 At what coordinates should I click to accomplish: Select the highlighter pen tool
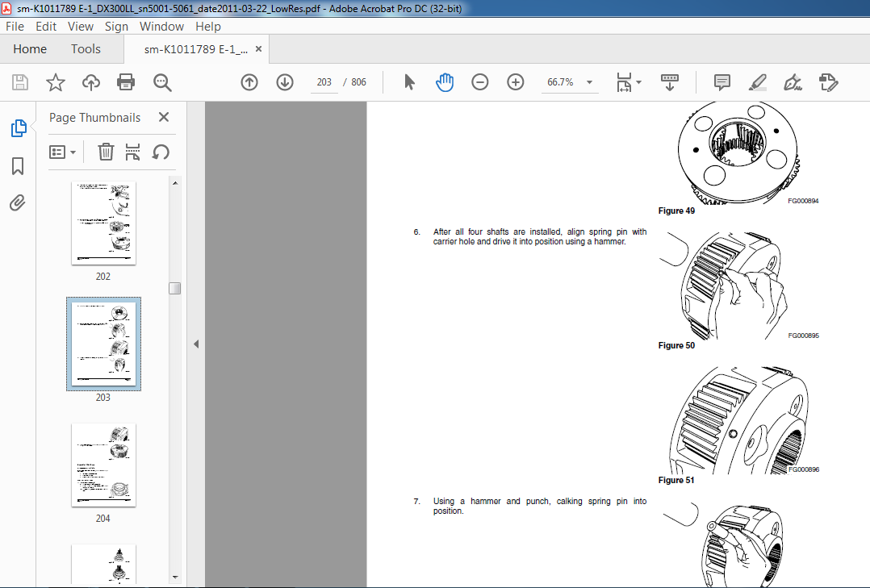pos(757,82)
